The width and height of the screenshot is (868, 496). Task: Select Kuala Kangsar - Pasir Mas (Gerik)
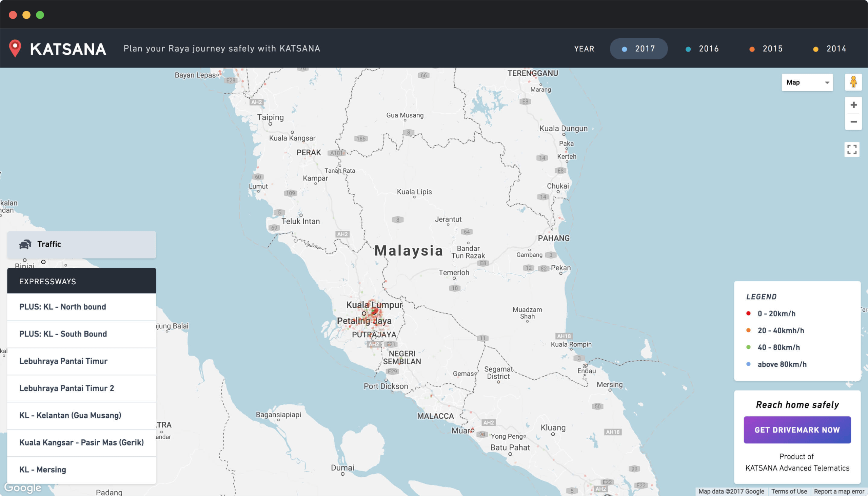[82, 442]
